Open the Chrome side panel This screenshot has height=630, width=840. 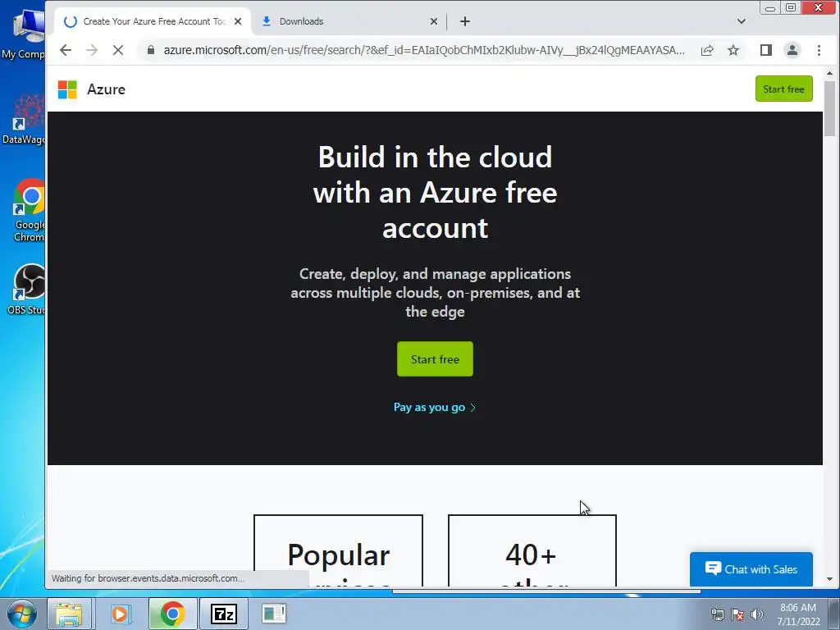pyautogui.click(x=766, y=50)
